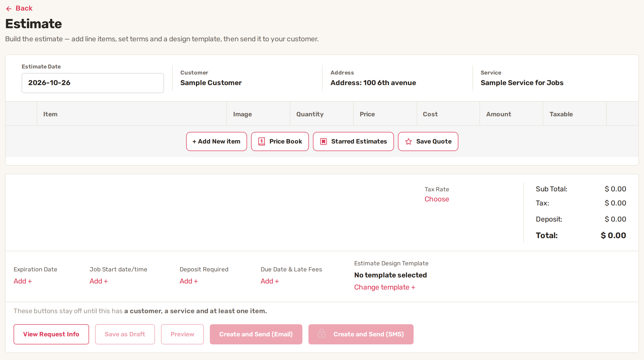Click the Sub Total label
Image resolution: width=644 pixels, height=360 pixels.
click(x=551, y=189)
